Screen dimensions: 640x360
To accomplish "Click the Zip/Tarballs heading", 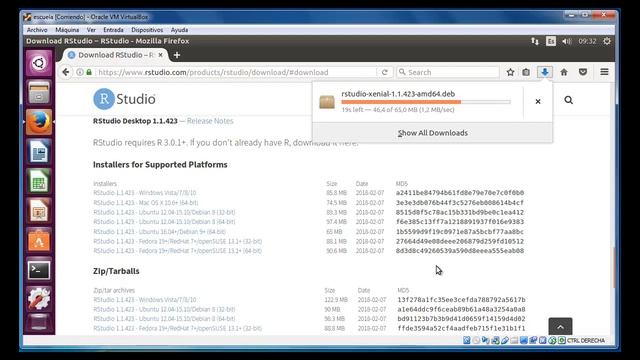I will pyautogui.click(x=116, y=271).
